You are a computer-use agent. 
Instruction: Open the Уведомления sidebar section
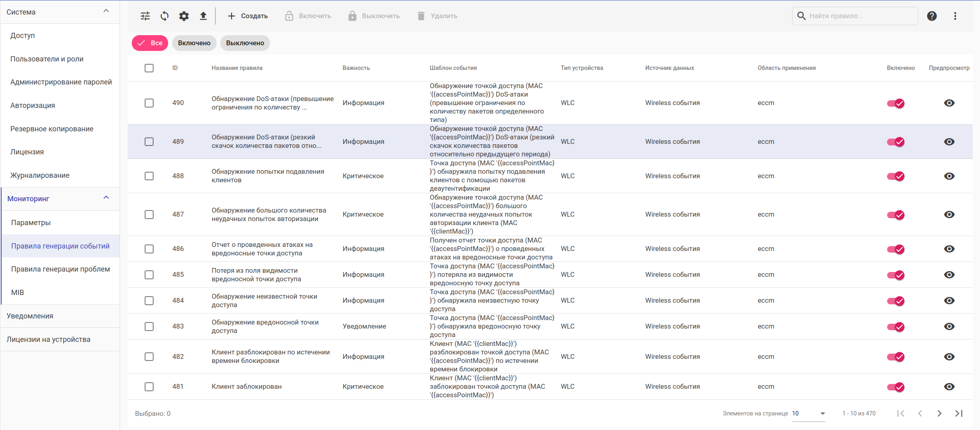coord(30,316)
